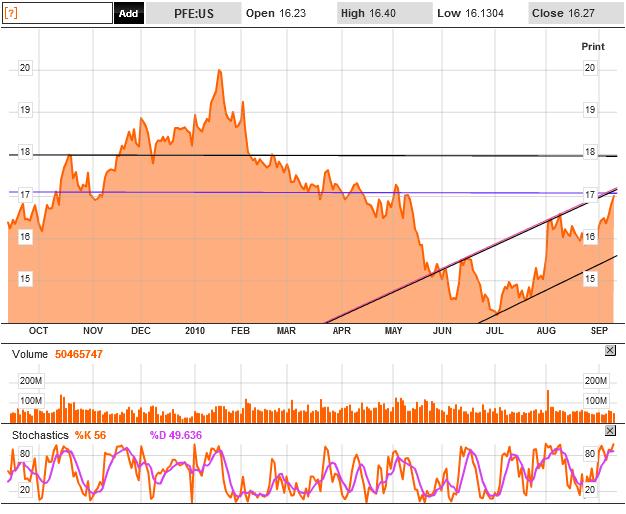This screenshot has height=514, width=626.
Task: Click the FEB label on time axis
Action: (240, 331)
